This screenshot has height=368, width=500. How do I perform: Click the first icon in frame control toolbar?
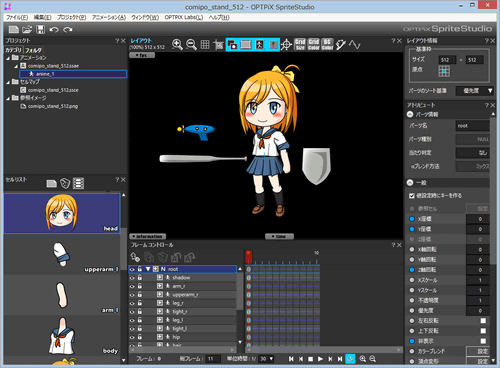135,257
